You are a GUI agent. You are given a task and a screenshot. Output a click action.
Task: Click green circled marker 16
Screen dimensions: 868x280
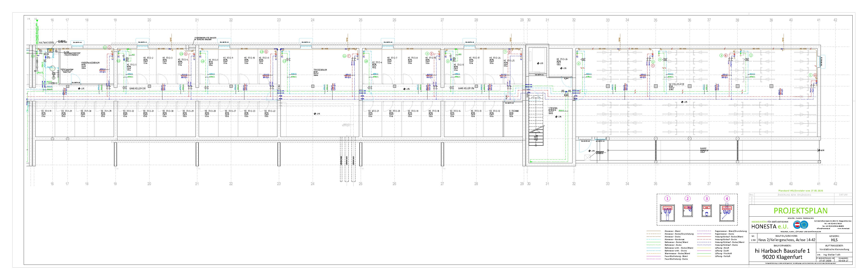[x=119, y=61]
